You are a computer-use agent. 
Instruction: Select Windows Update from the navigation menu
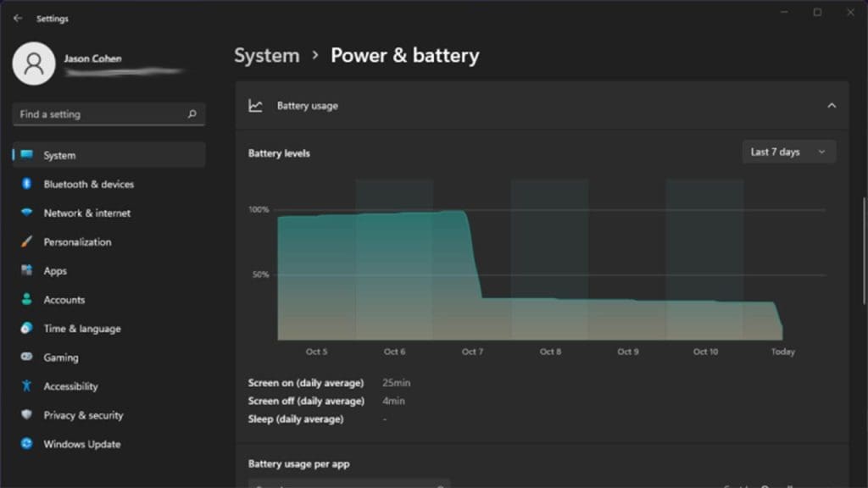[x=81, y=444]
